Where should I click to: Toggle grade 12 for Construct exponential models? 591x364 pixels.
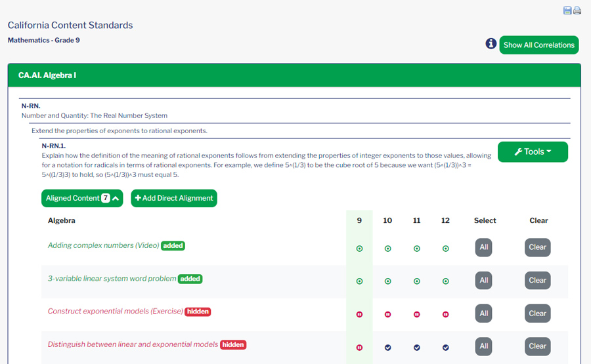coord(445,314)
